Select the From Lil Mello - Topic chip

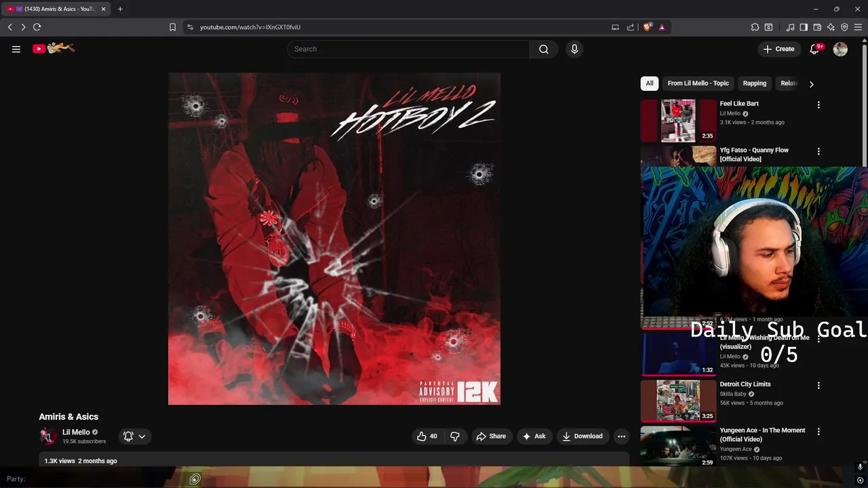click(698, 83)
